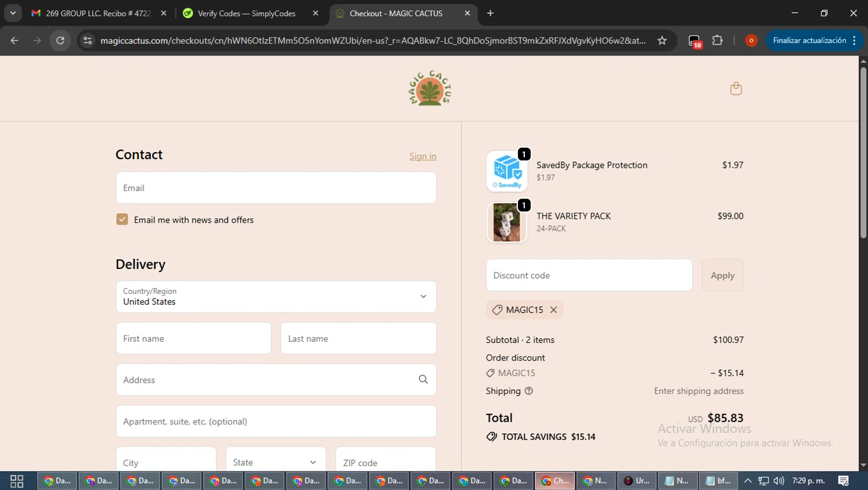Go back to the previous page
The image size is (868, 490).
pyautogui.click(x=14, y=40)
